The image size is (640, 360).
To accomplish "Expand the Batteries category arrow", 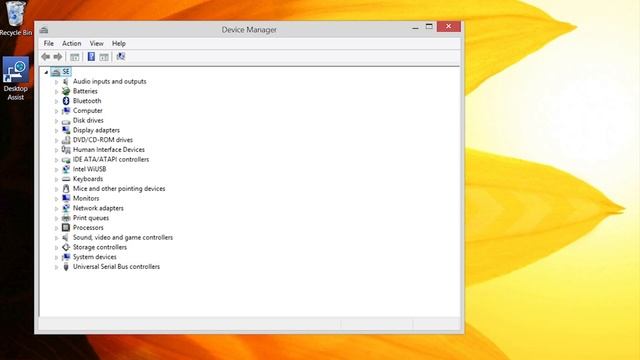I will [56, 91].
